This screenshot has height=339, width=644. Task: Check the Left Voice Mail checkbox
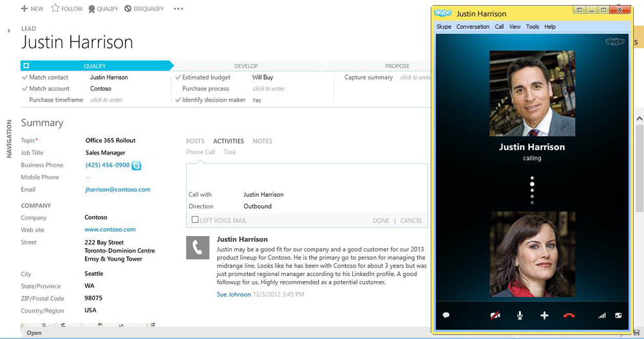[195, 220]
